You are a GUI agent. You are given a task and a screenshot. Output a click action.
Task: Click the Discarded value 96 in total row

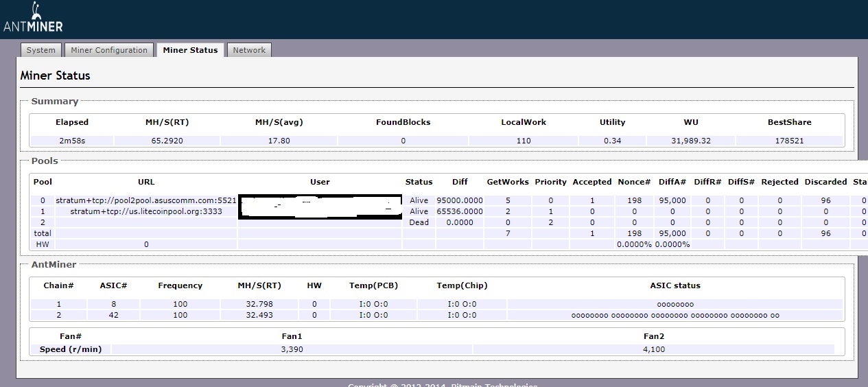pos(825,233)
